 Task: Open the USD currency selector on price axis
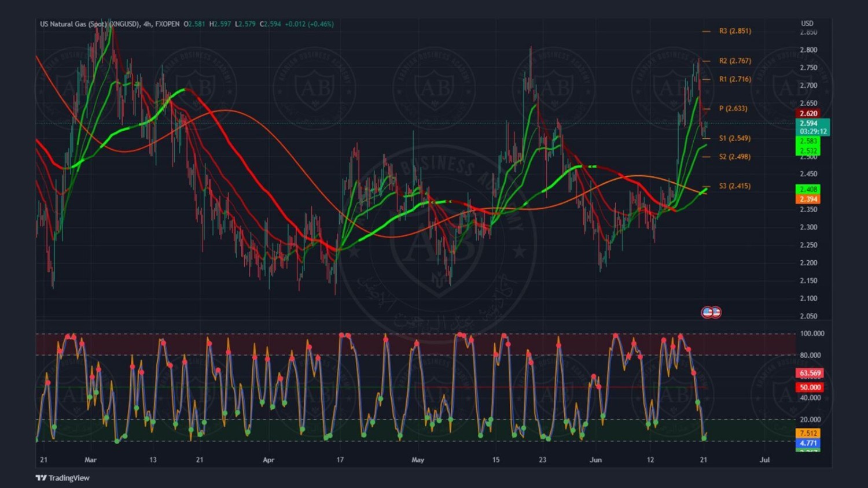(807, 24)
